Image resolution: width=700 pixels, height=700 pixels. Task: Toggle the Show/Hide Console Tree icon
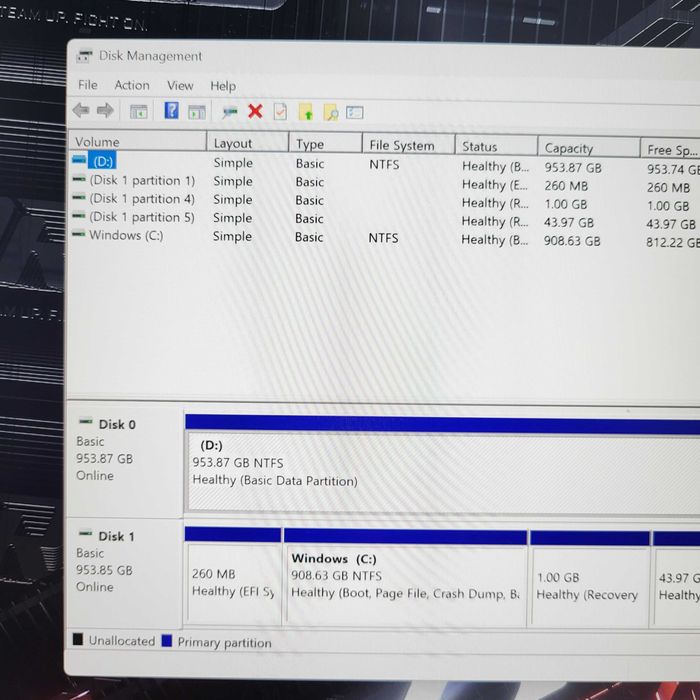(138, 111)
